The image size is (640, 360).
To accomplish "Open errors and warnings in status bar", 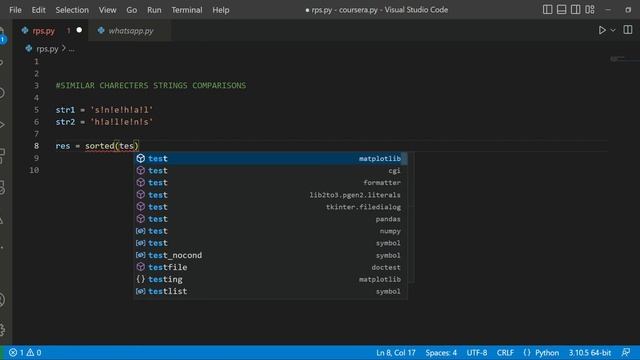I will (25, 353).
